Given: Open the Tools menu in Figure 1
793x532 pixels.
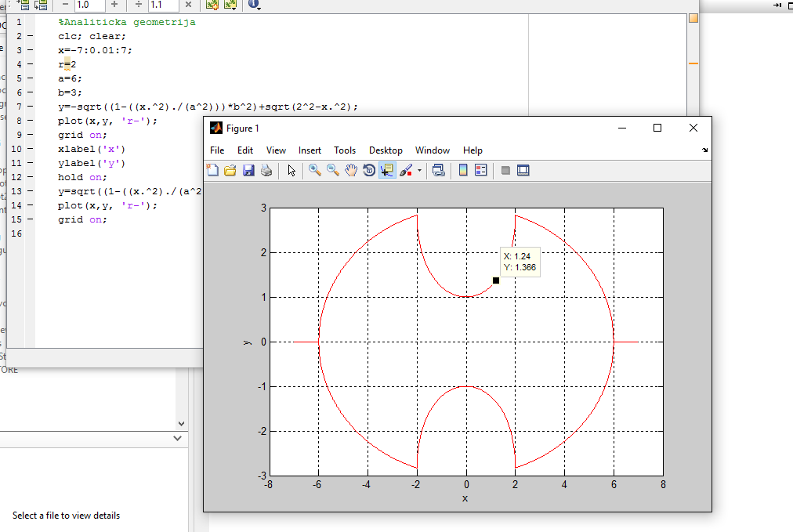Looking at the screenshot, I should [x=345, y=150].
